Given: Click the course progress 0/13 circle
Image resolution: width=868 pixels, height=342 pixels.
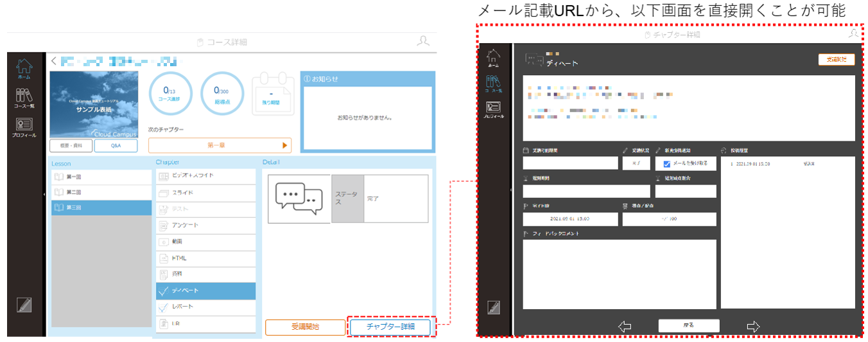Looking at the screenshot, I should point(169,94).
